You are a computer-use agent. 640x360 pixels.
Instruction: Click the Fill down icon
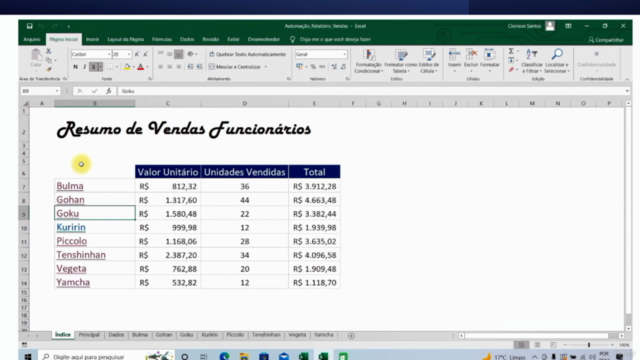pyautogui.click(x=511, y=60)
